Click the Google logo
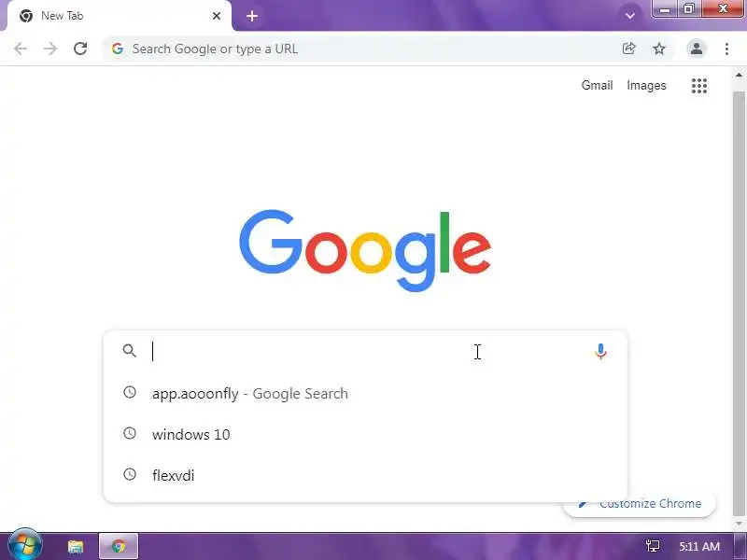 [365, 250]
